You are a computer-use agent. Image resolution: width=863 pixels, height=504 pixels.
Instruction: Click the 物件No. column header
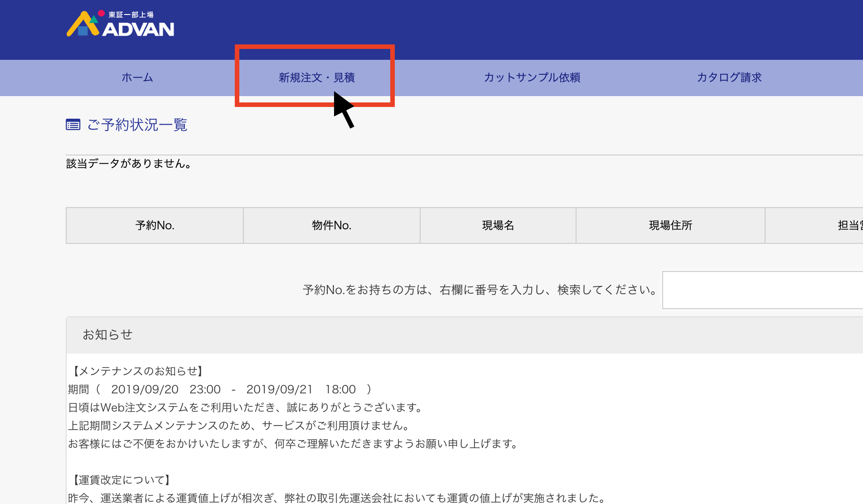pyautogui.click(x=331, y=225)
